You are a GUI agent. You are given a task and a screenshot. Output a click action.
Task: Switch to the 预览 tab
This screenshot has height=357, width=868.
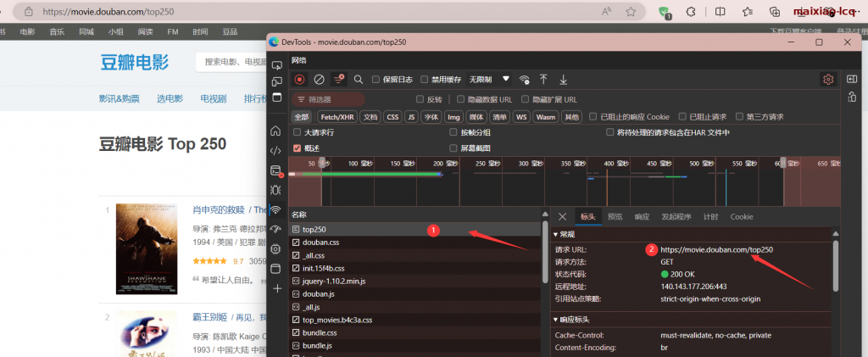pos(615,217)
